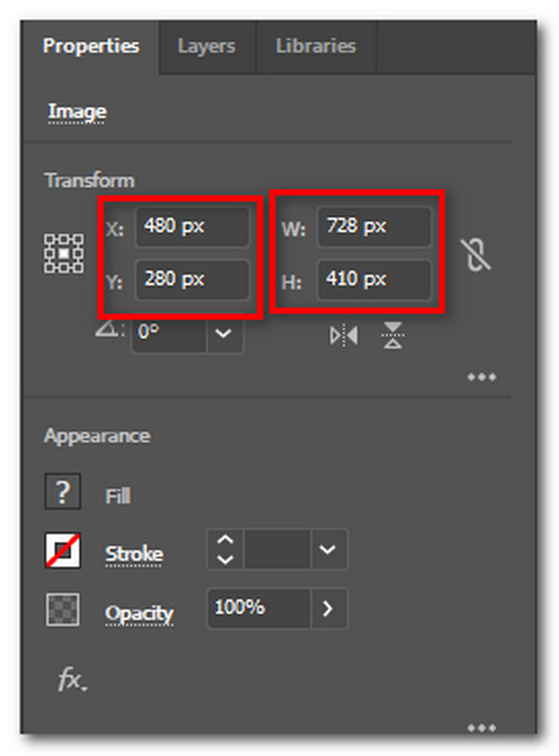
Task: Click the Image link at top
Action: pos(76,111)
